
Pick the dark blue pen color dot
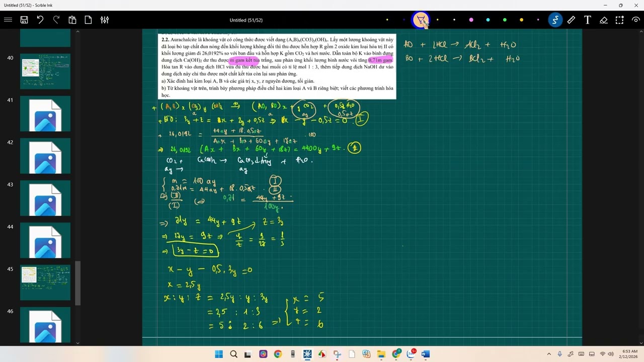[x=404, y=20]
